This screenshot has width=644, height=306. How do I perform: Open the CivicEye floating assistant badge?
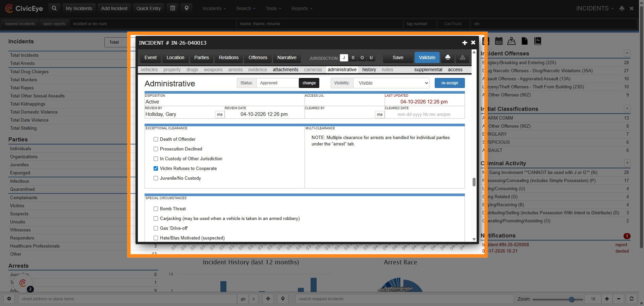point(23,283)
